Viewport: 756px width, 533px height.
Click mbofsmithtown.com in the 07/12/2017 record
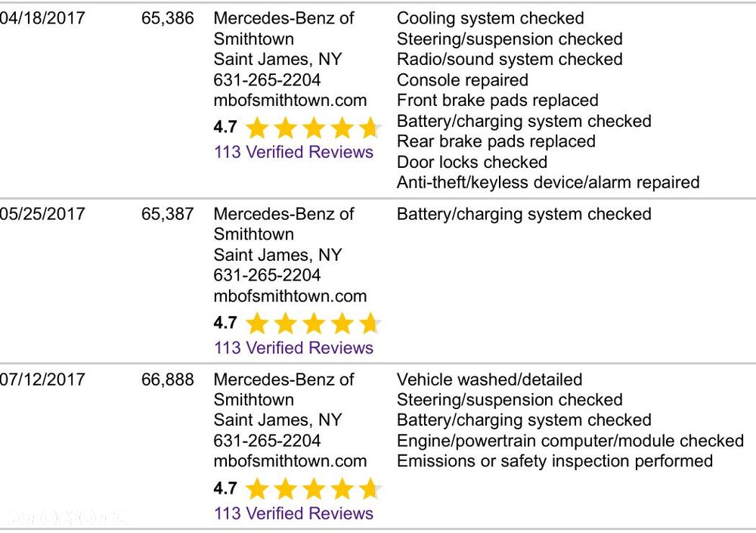[x=290, y=461]
